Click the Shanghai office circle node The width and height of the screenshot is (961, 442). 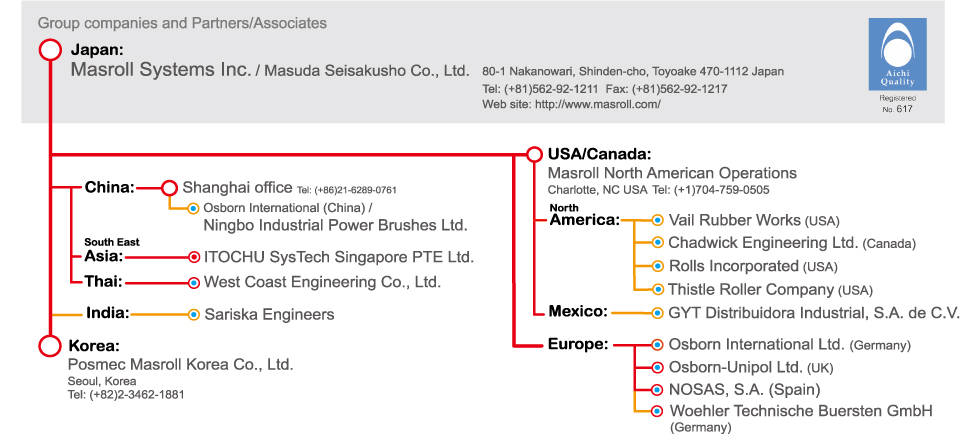point(169,188)
